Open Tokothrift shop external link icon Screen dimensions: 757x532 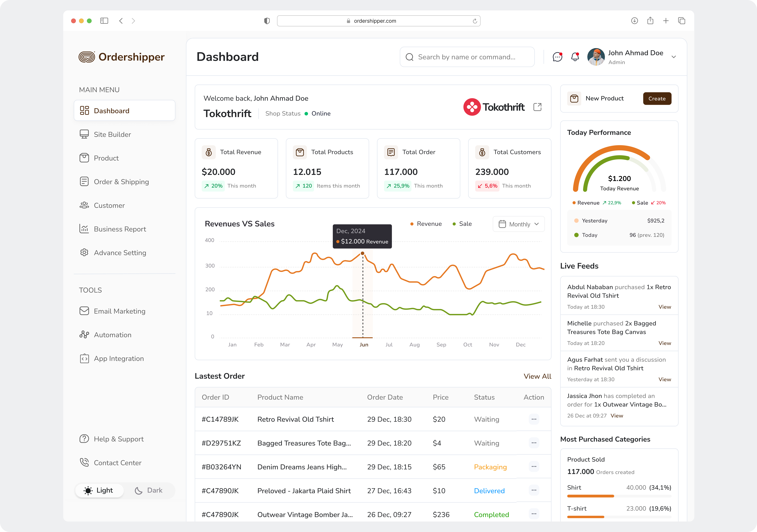point(537,107)
